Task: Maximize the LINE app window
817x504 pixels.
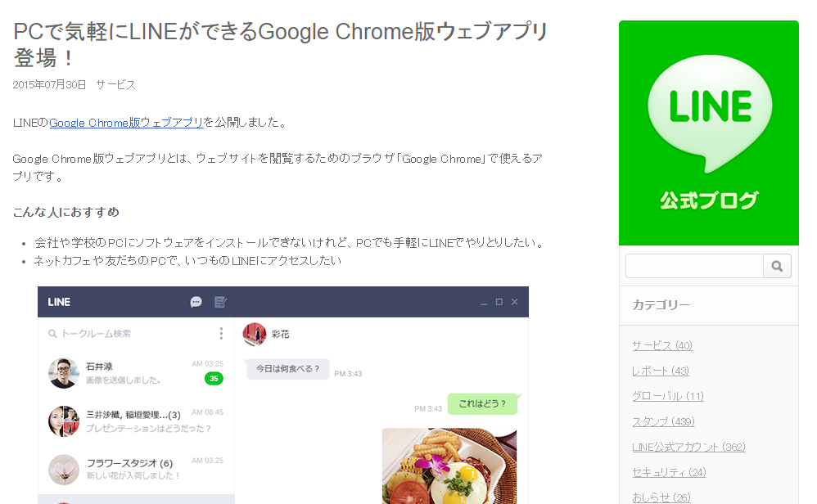Action: pos(499,301)
